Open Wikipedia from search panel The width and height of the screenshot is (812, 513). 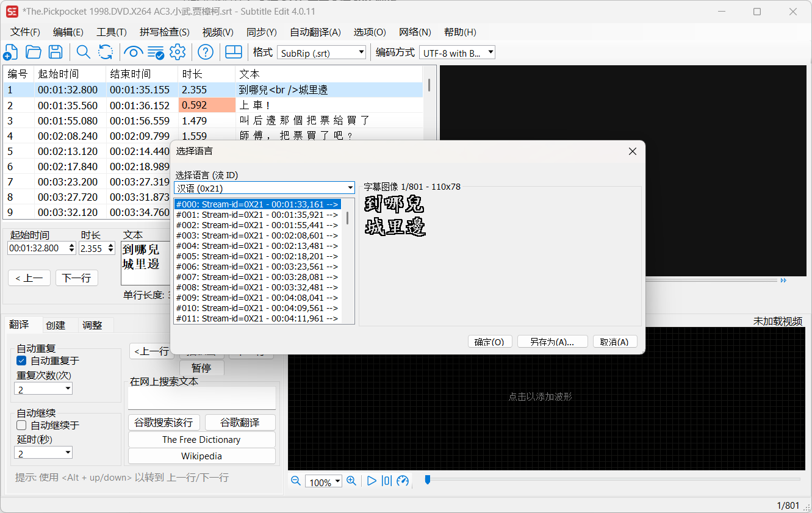(201, 456)
